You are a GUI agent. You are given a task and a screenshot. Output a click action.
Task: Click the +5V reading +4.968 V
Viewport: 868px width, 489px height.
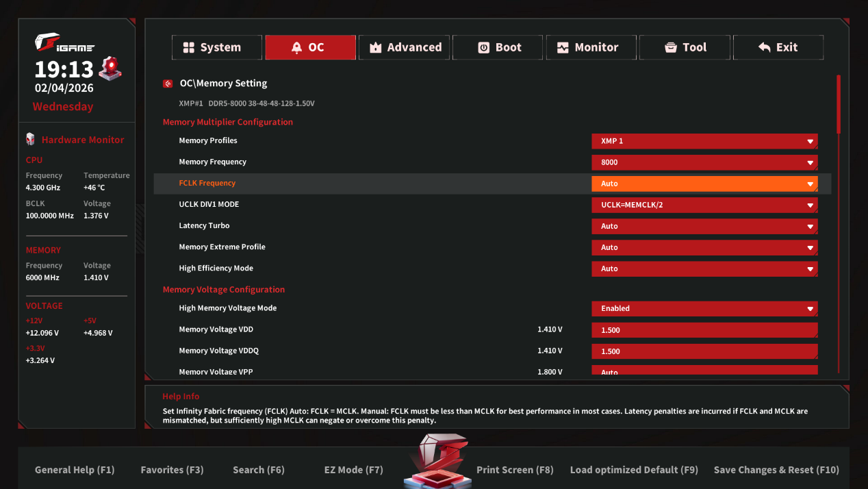(x=98, y=334)
